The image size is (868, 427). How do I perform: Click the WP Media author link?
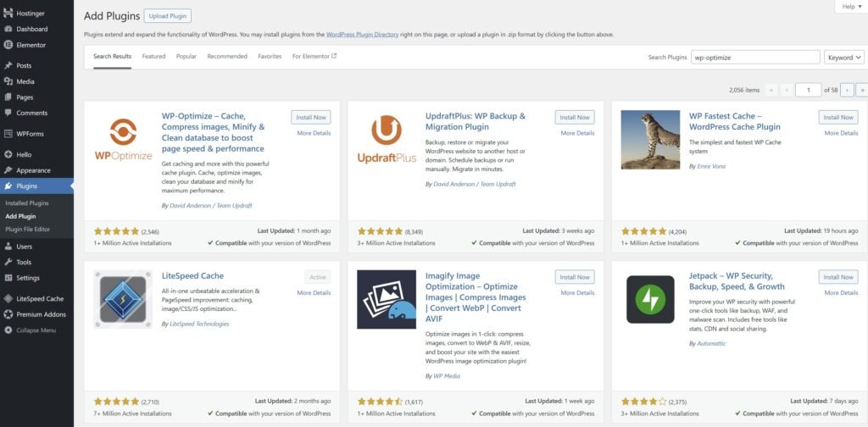coord(446,376)
